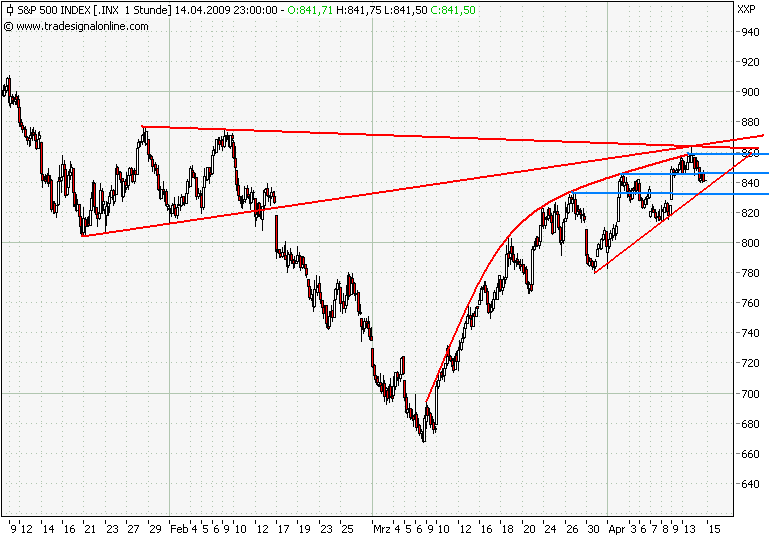The height and width of the screenshot is (536, 769).
Task: Click the 640 price axis label
Action: click(750, 484)
